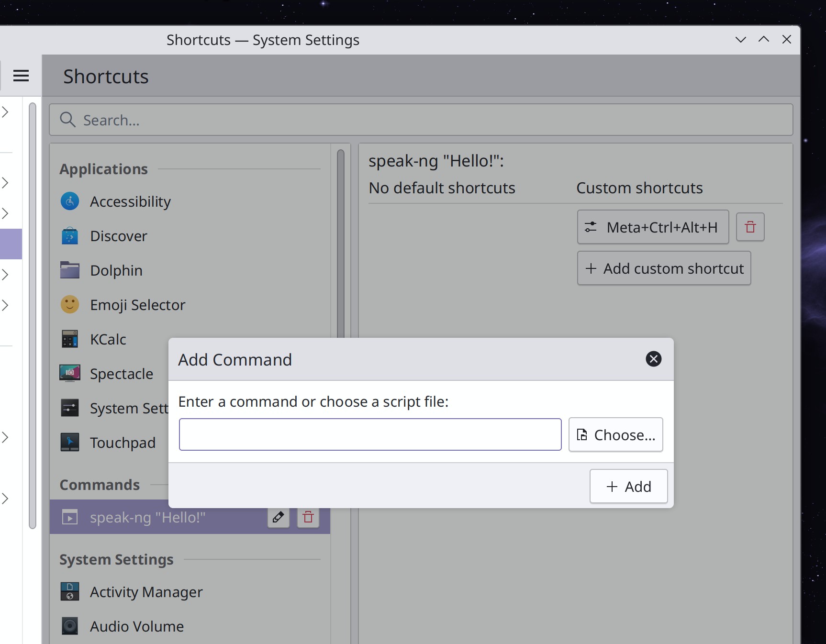Click the Discover app icon
This screenshot has width=826, height=644.
(x=69, y=236)
